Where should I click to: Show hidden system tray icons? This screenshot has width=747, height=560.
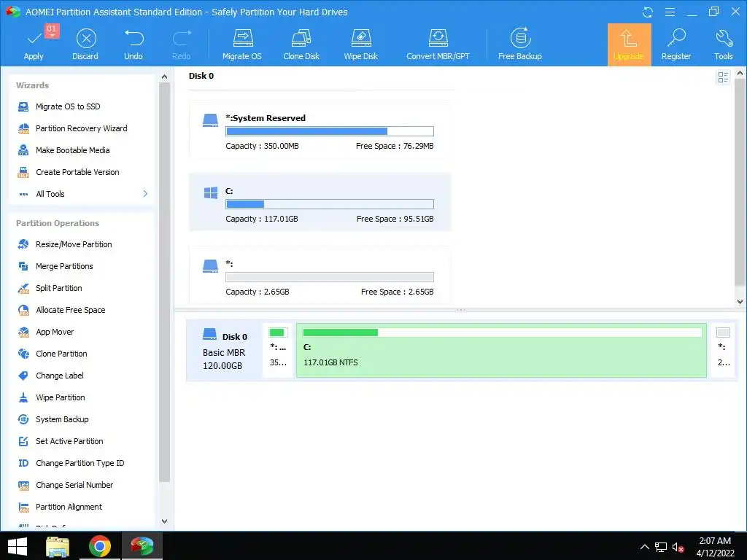click(x=645, y=547)
